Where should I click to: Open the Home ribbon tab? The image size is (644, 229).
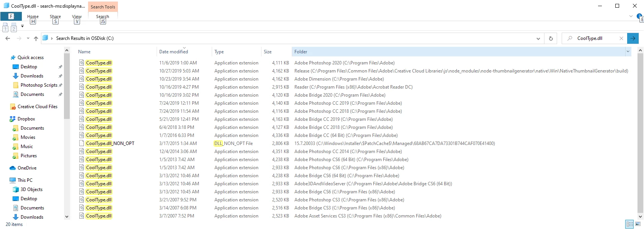pos(33,16)
